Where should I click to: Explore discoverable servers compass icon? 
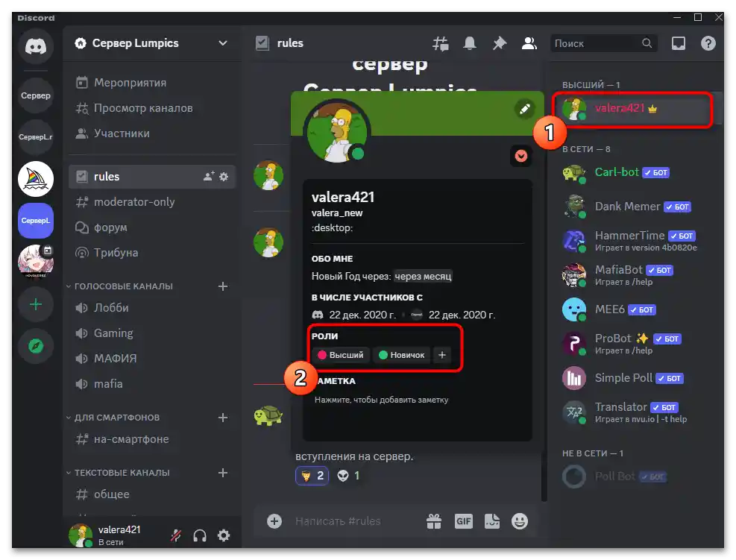(x=36, y=346)
